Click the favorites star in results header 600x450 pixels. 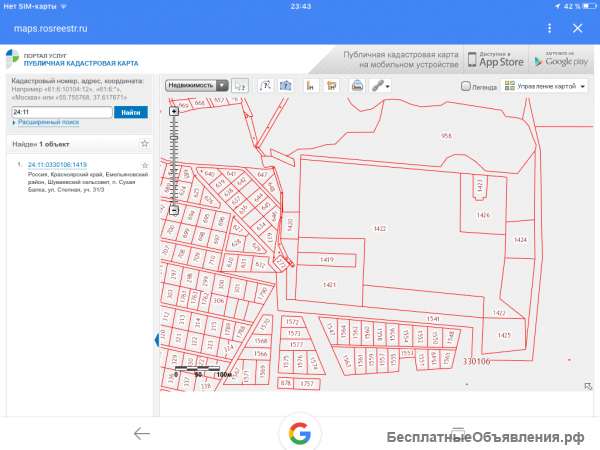tap(145, 144)
